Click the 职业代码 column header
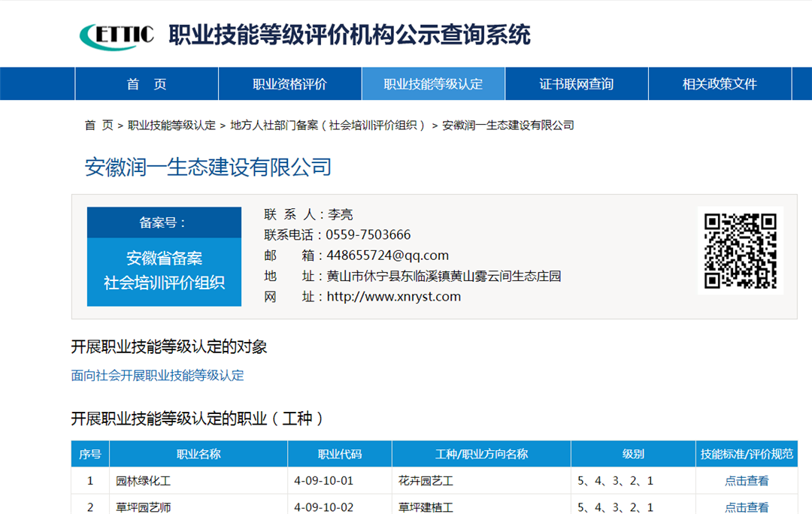This screenshot has height=514, width=812. coord(340,454)
